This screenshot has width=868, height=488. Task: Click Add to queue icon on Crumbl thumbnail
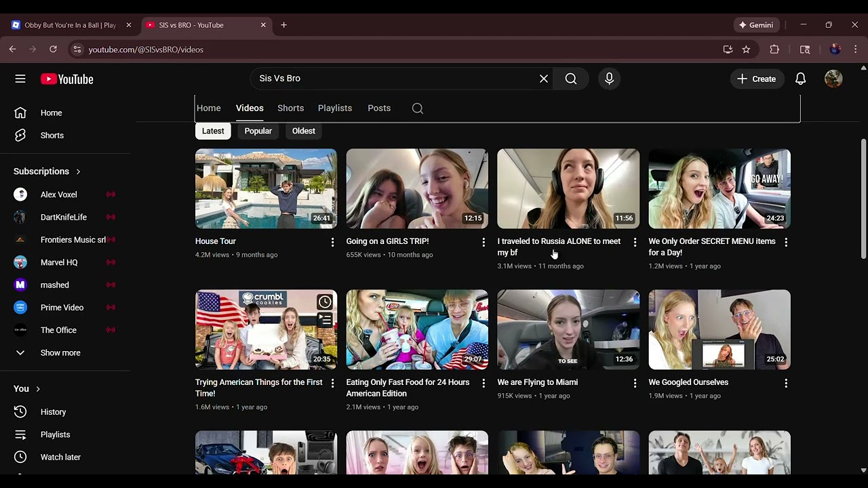(325, 320)
